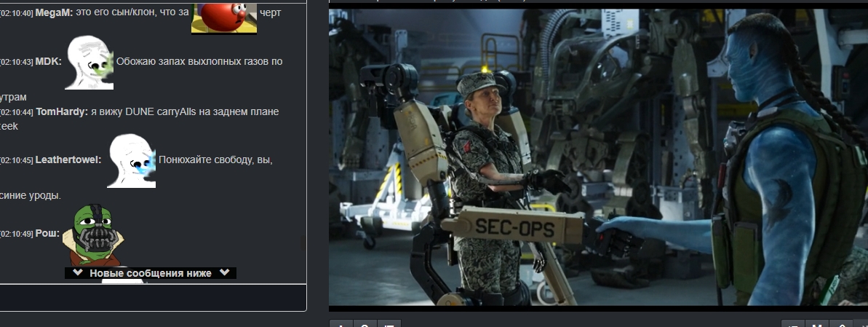
Task: Click the 02:10:44 timestamp beside TomHardy
Action: tap(17, 112)
